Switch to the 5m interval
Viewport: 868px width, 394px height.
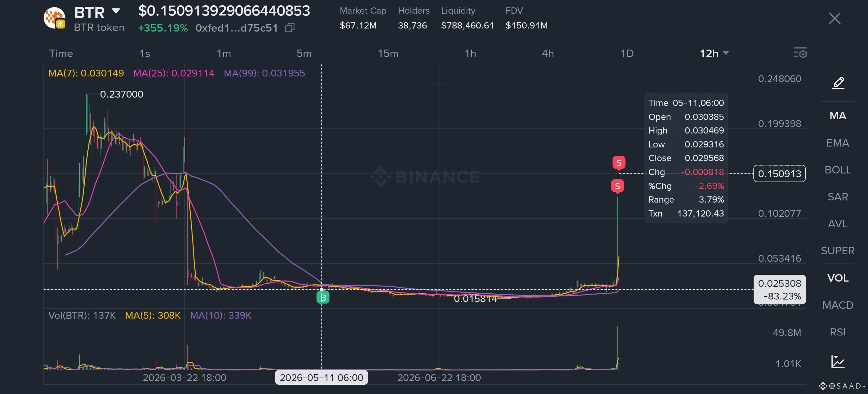click(304, 53)
